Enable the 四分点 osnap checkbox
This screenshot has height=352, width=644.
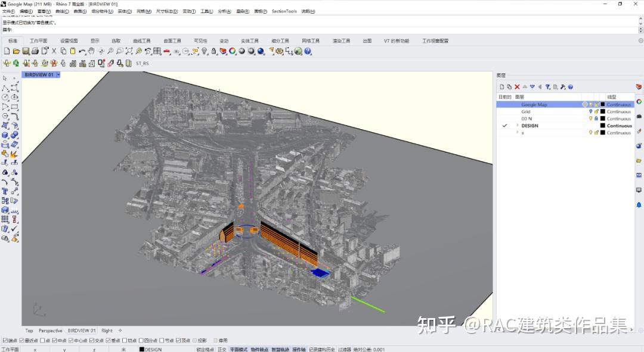click(141, 341)
